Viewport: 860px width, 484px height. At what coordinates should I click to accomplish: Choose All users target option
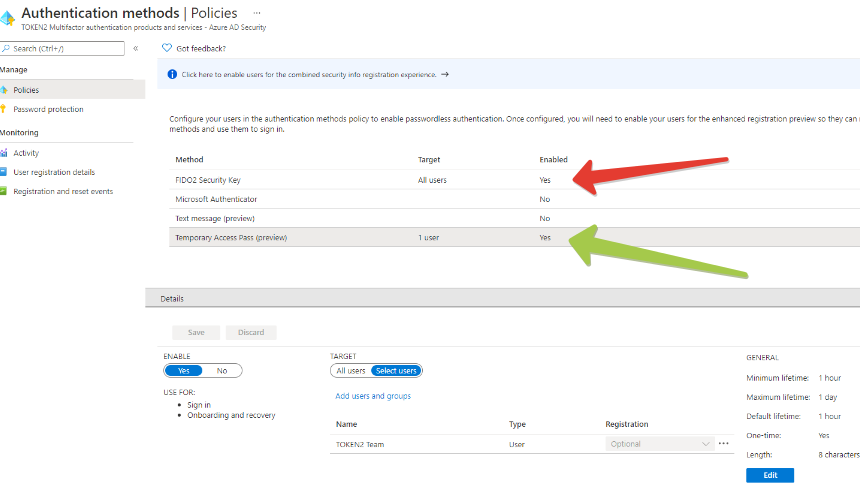click(x=351, y=371)
